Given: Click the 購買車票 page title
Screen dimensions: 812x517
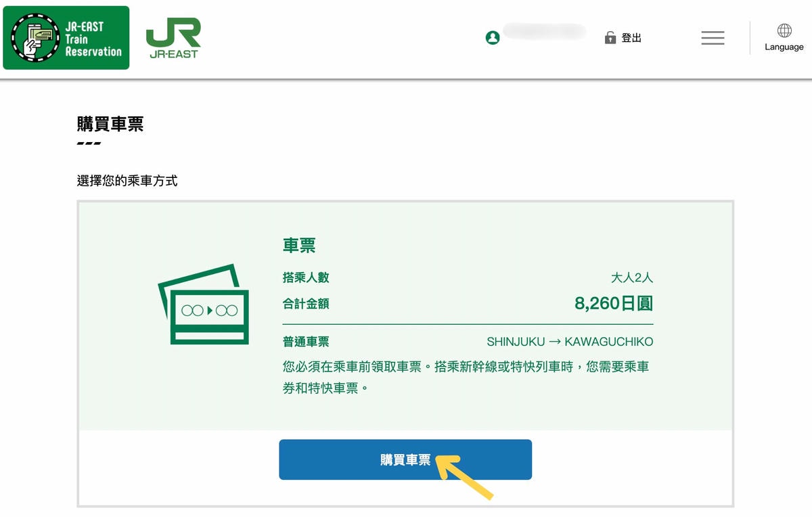Looking at the screenshot, I should click(x=110, y=125).
